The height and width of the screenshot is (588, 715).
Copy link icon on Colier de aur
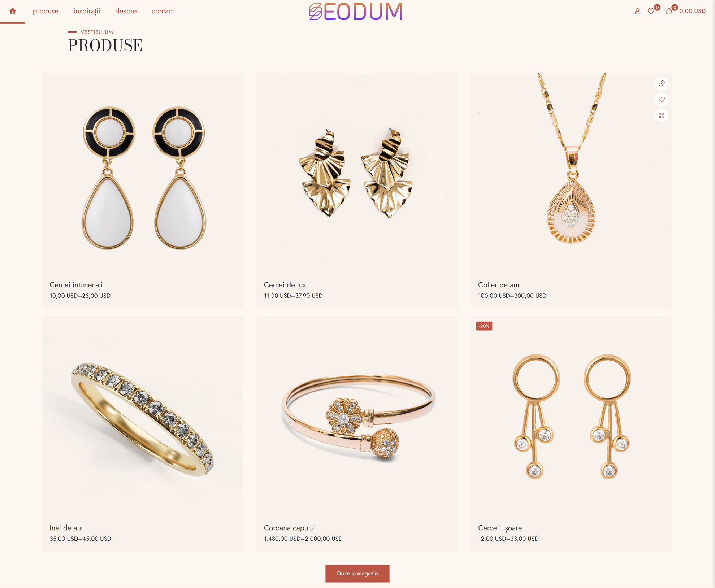[662, 83]
